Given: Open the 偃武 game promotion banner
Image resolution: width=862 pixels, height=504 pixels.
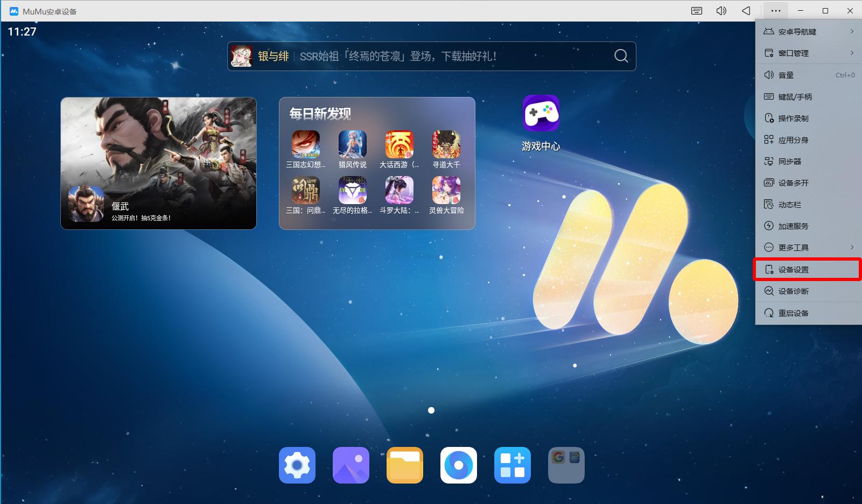Looking at the screenshot, I should [x=158, y=163].
